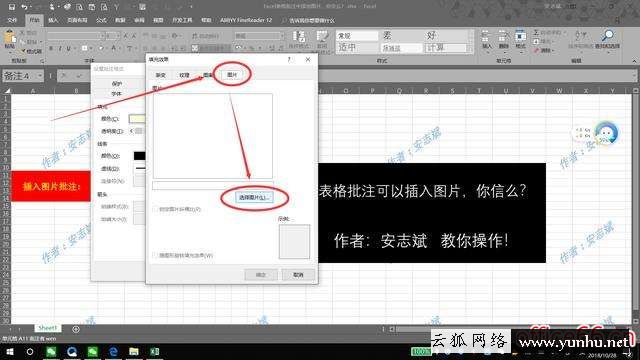The width and height of the screenshot is (640, 360).
Task: Open the number format dropdown in ribbon
Action: pyautogui.click(x=282, y=36)
